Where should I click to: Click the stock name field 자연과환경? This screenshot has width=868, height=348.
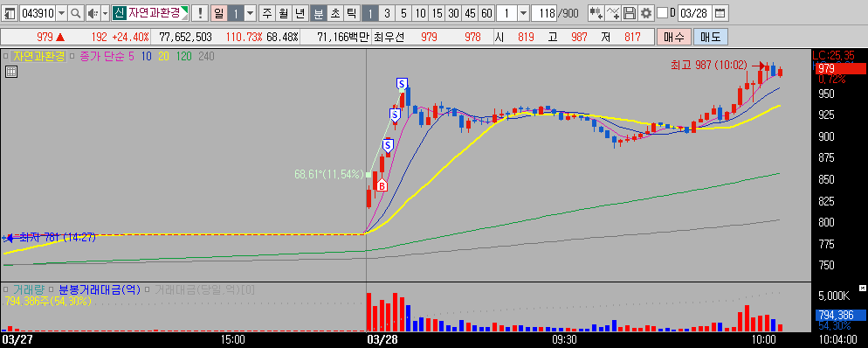click(x=154, y=13)
